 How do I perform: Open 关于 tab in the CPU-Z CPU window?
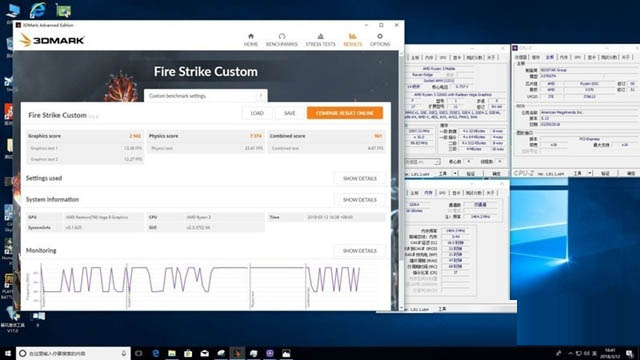coord(491,58)
